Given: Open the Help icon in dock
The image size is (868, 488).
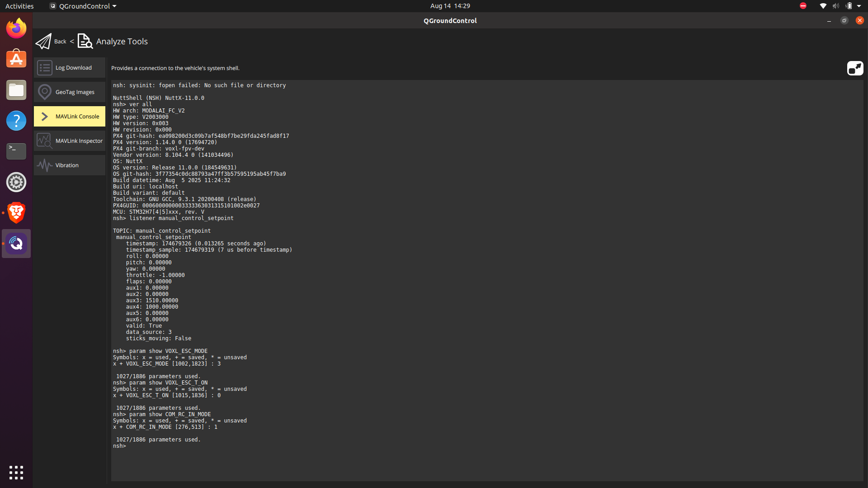Looking at the screenshot, I should 16,121.
